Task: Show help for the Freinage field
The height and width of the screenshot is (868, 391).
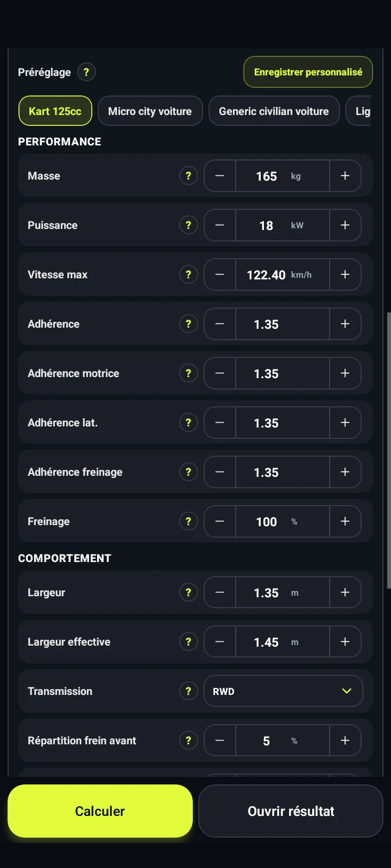Action: (x=188, y=521)
